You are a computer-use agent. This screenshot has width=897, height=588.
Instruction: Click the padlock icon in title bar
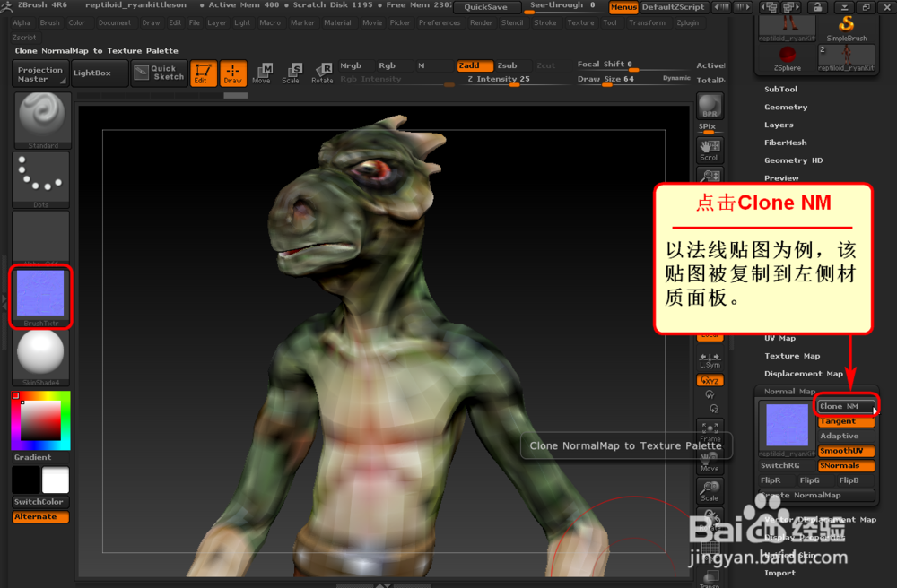click(817, 7)
